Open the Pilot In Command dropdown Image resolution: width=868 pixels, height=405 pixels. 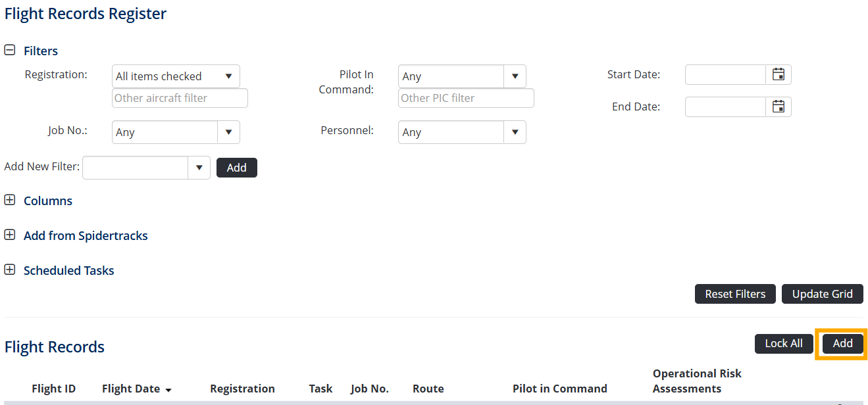click(515, 76)
